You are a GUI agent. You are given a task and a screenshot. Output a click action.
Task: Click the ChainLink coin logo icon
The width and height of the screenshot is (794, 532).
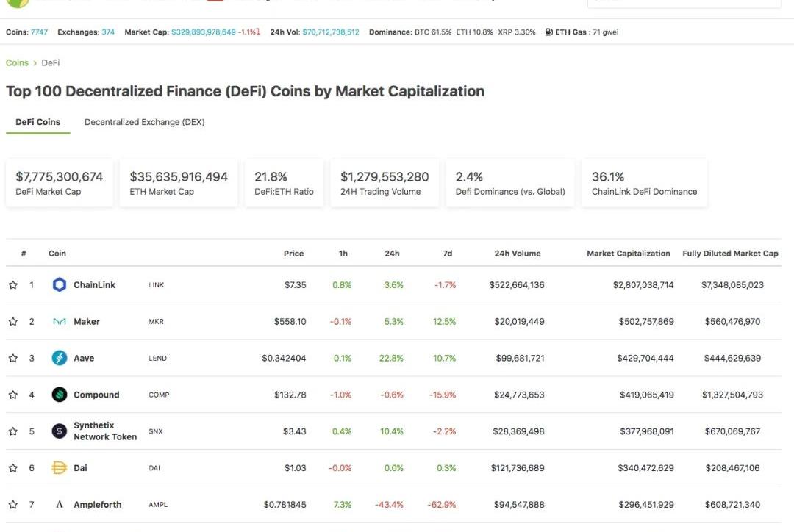pyautogui.click(x=60, y=285)
